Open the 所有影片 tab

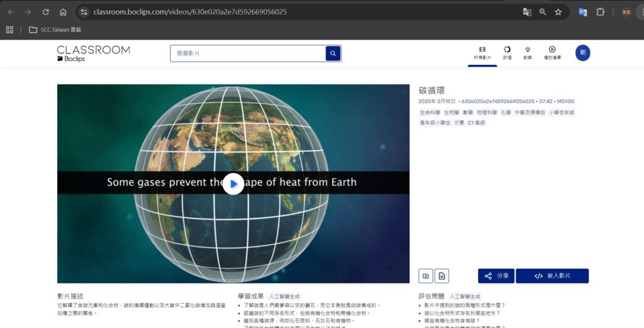point(482,53)
